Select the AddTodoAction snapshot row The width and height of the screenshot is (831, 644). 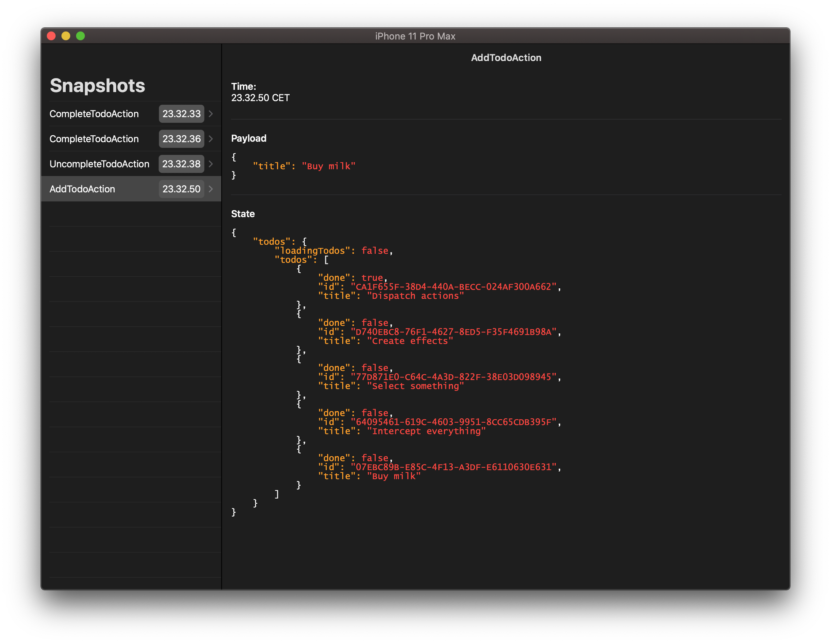82,189
